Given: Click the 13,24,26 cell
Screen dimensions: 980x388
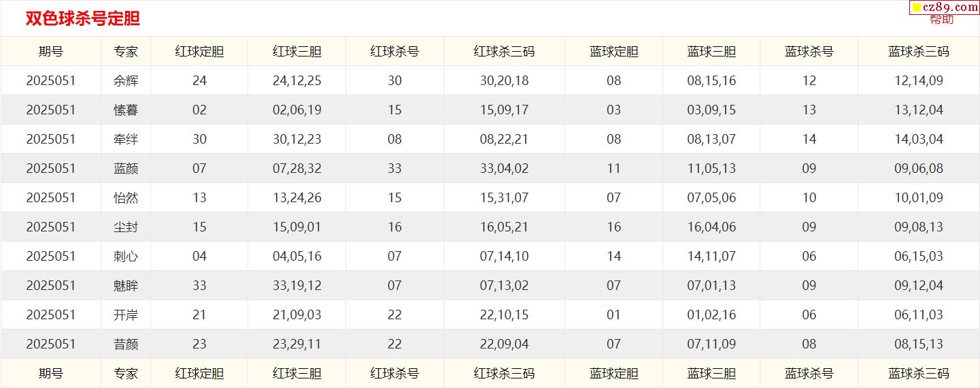Looking at the screenshot, I should pos(297,198).
